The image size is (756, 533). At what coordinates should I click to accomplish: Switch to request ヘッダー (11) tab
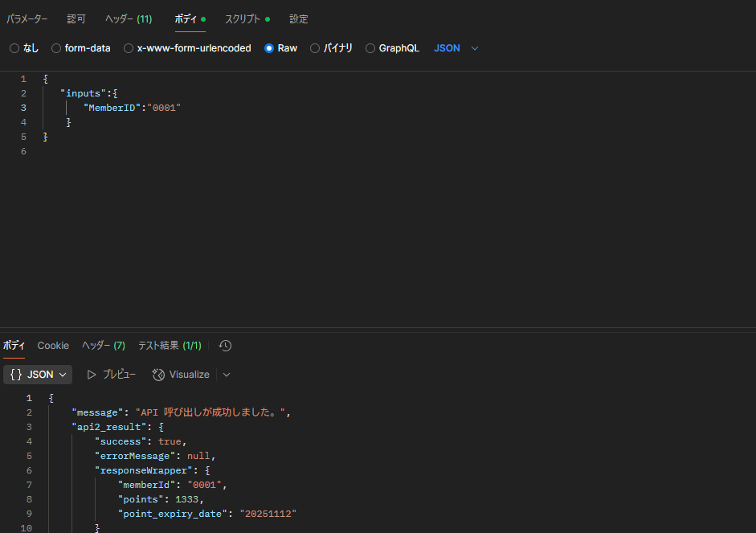click(x=129, y=18)
